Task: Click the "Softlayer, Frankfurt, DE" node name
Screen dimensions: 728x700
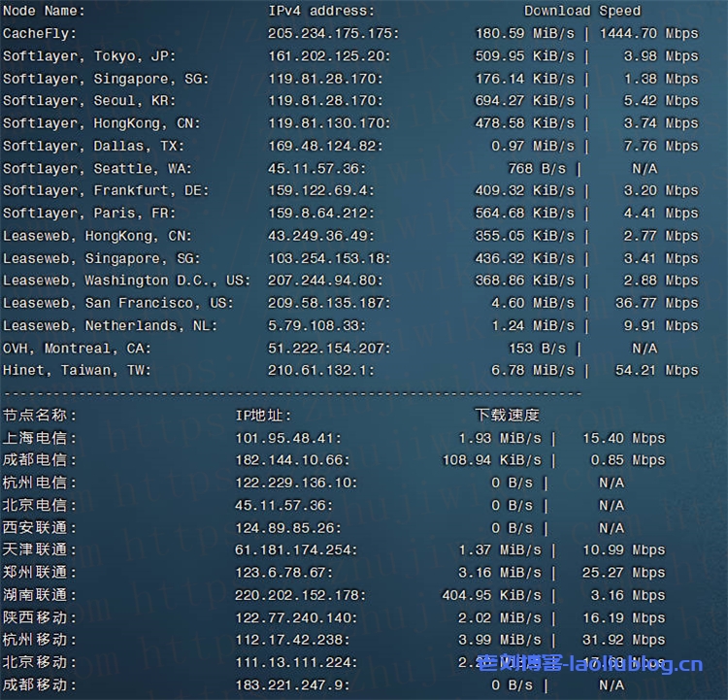Action: [106, 190]
